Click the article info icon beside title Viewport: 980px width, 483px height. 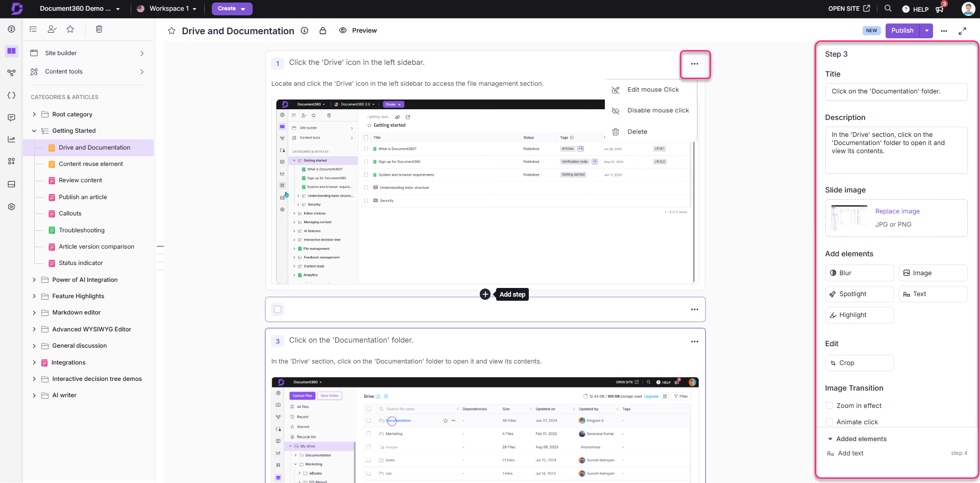point(305,31)
